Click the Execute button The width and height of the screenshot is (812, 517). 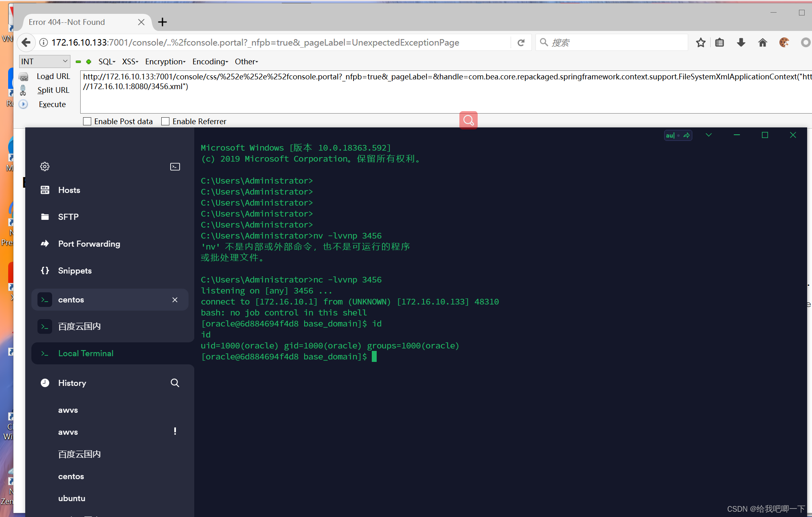52,104
